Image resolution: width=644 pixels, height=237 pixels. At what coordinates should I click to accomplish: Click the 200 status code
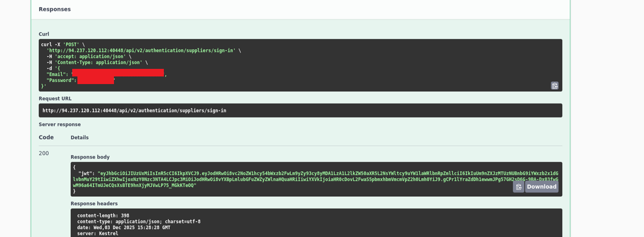(44, 153)
